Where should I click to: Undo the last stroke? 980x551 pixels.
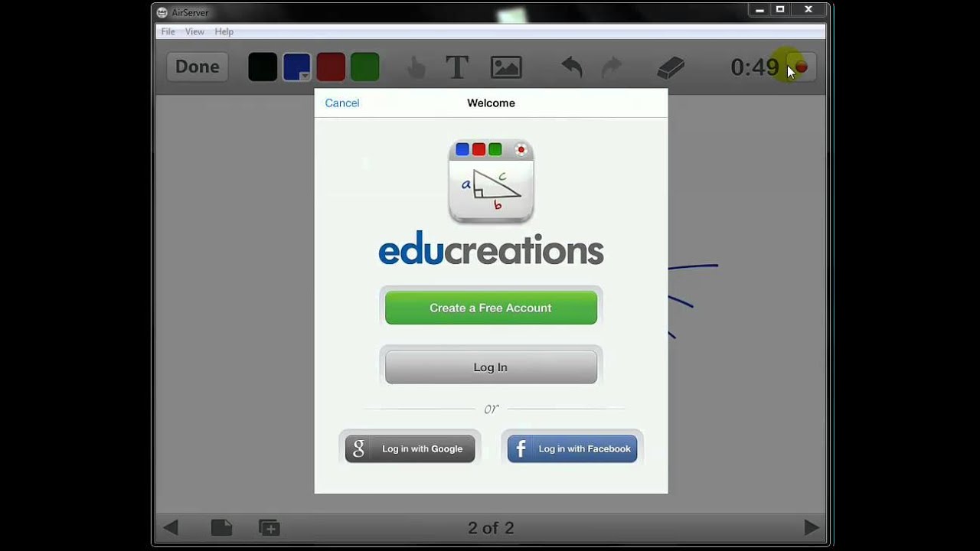click(572, 67)
